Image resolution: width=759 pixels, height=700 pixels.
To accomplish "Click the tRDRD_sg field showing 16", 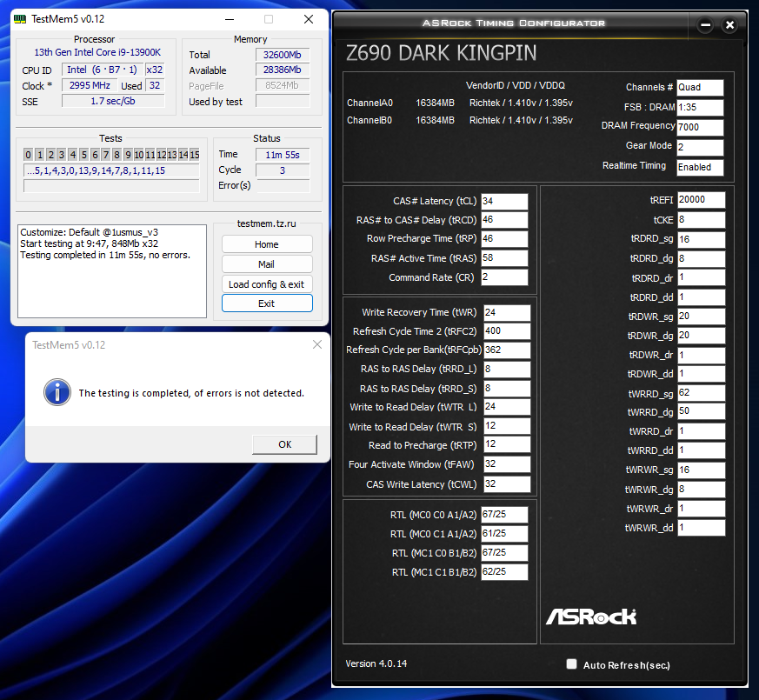I will tap(701, 240).
